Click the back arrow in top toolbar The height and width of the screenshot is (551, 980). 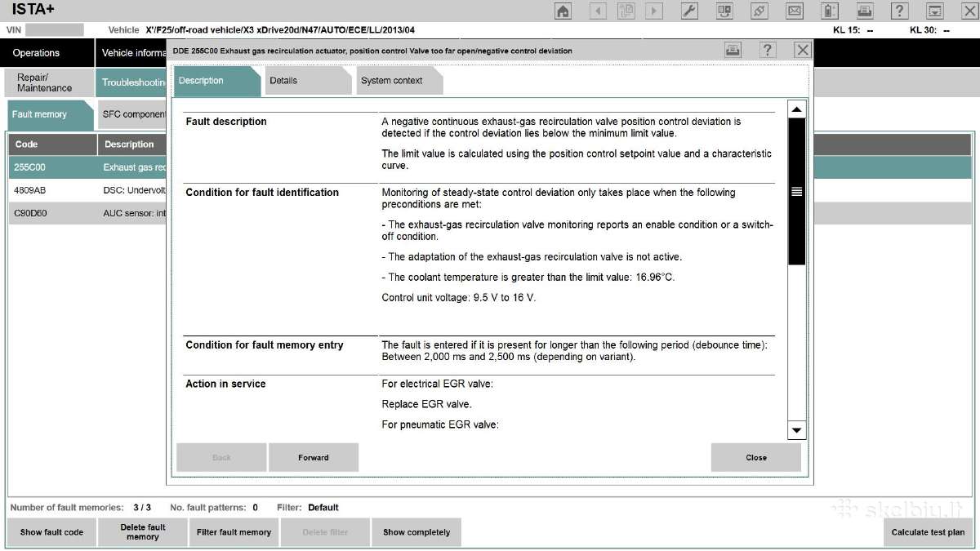point(599,11)
